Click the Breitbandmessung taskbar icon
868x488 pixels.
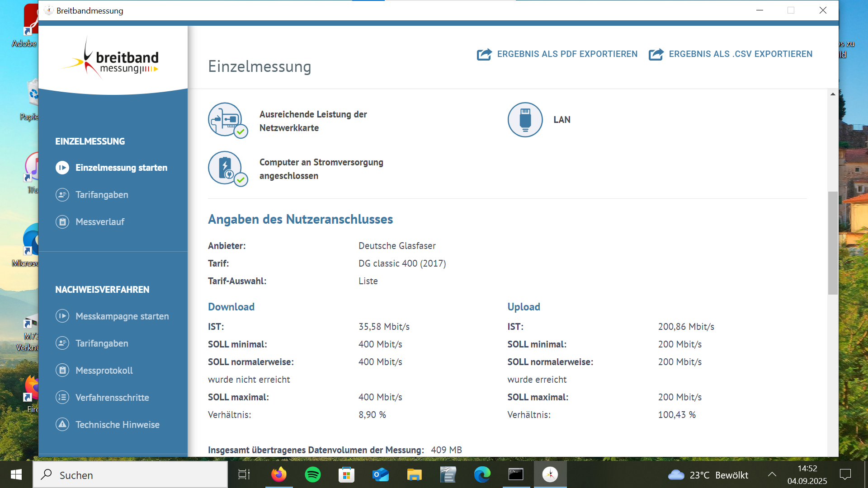[550, 474]
